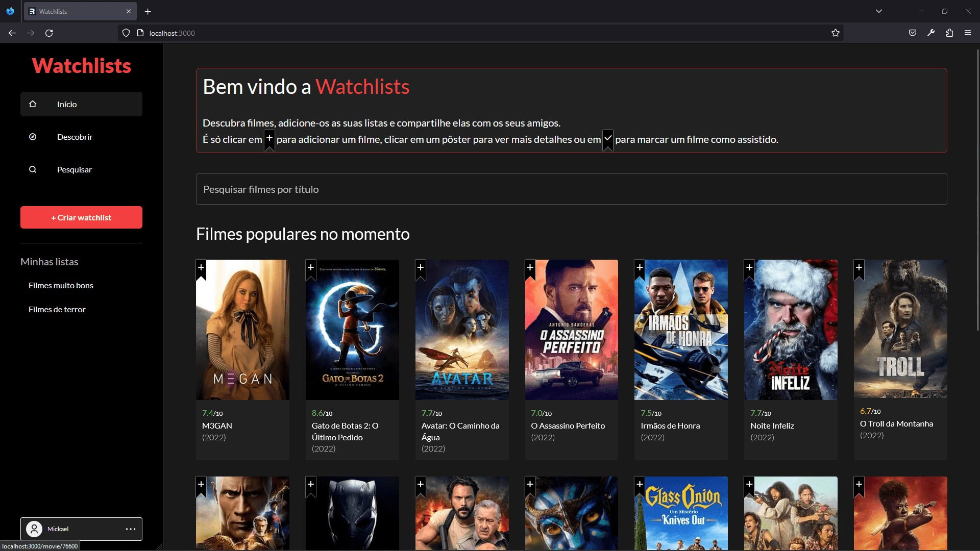Click the 8.6/10 rating of Gato de Botas
The image size is (980, 551).
pos(322,413)
